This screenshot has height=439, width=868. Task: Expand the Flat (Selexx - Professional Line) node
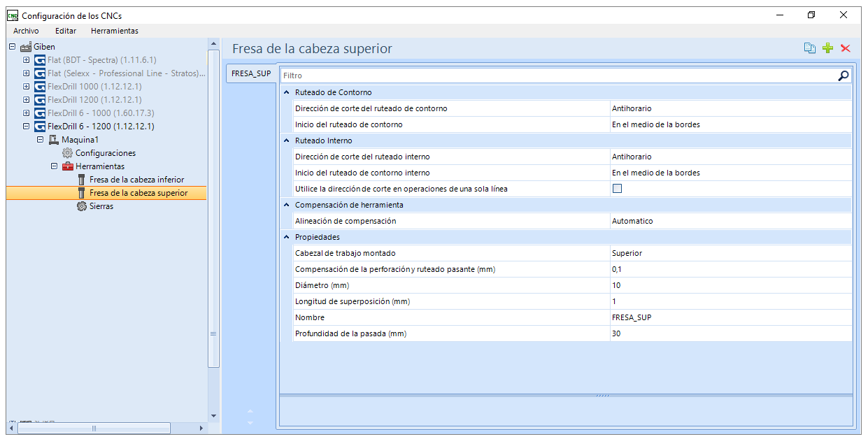click(x=26, y=73)
